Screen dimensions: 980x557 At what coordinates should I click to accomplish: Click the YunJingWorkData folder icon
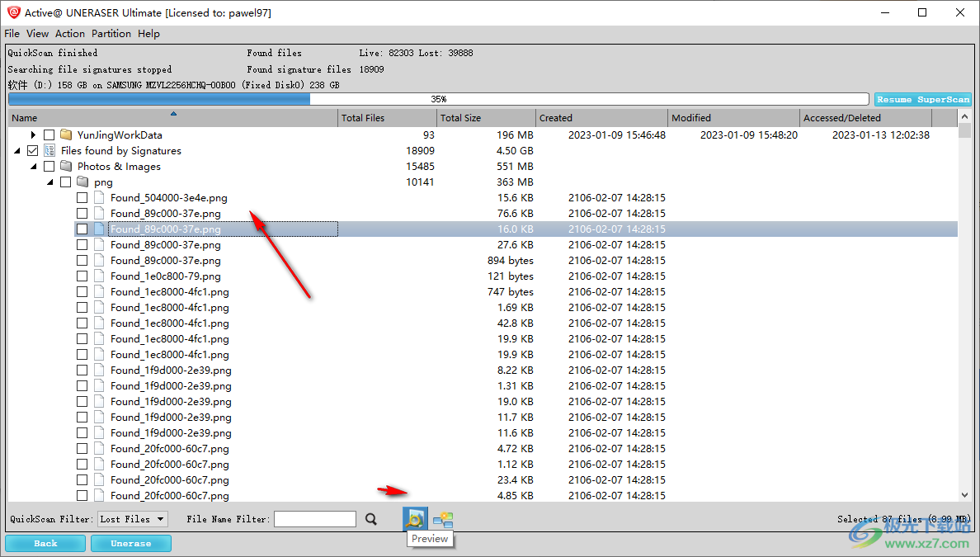66,135
